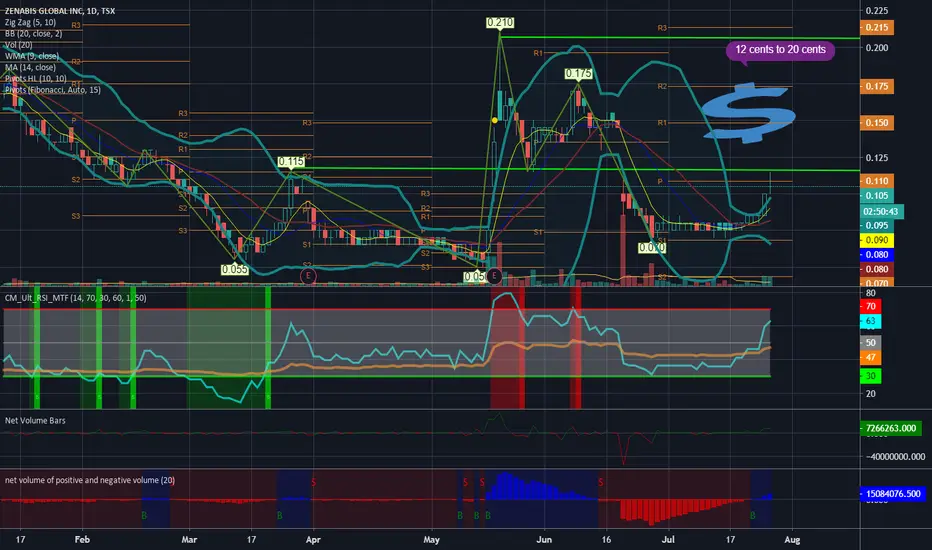The height and width of the screenshot is (550, 932).
Task: Click the red 70 RSI level label
Action: click(871, 306)
